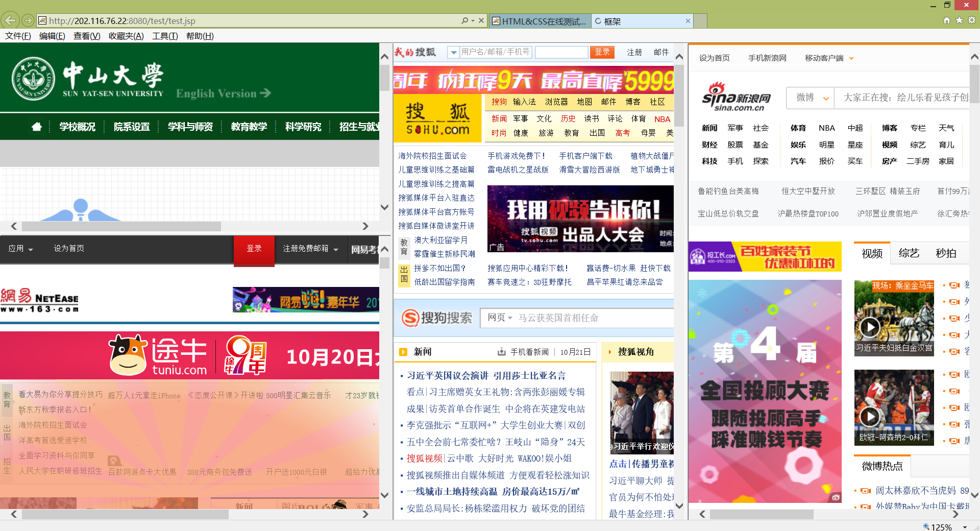This screenshot has width=980, height=531.
Task: Click the phone icon beside 手机看新闻
Action: [x=502, y=352]
